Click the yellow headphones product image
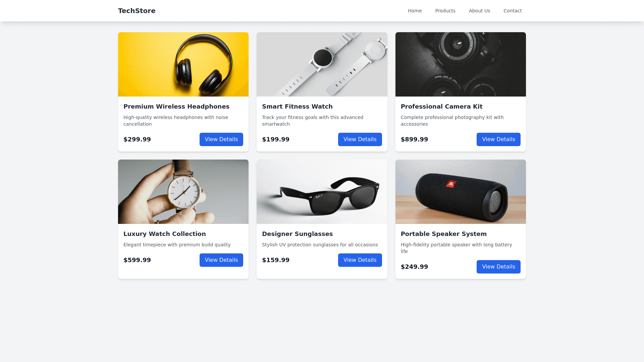This screenshot has height=362, width=644. coord(183,64)
